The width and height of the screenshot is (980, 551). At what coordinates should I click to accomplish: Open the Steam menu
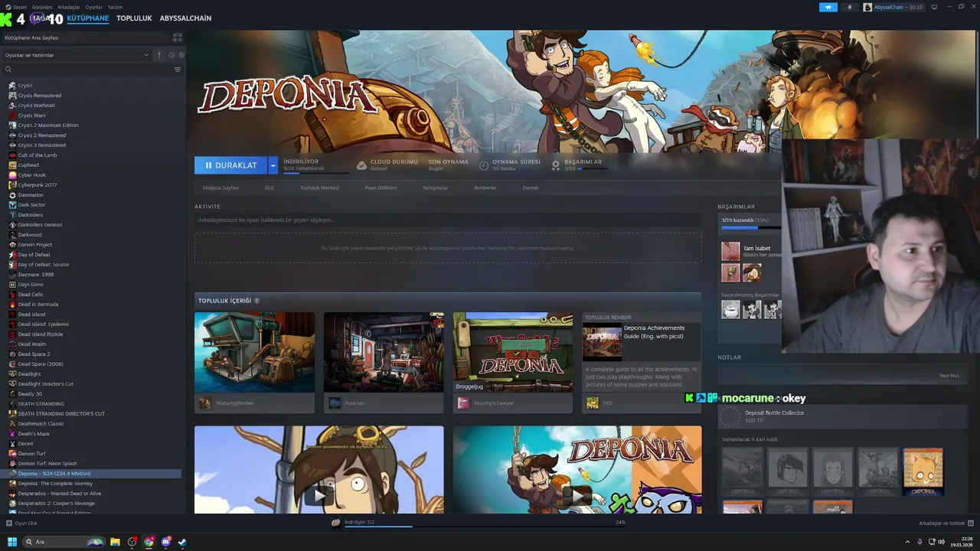[17, 7]
